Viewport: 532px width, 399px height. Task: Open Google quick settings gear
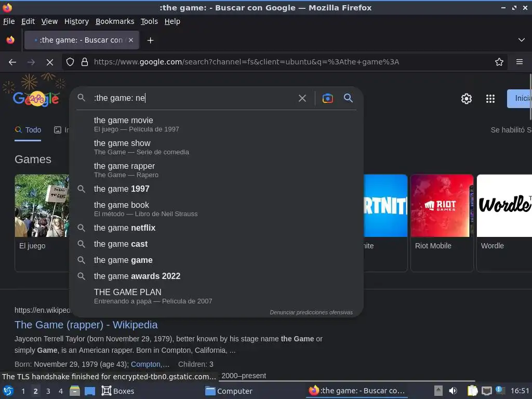pyautogui.click(x=466, y=99)
